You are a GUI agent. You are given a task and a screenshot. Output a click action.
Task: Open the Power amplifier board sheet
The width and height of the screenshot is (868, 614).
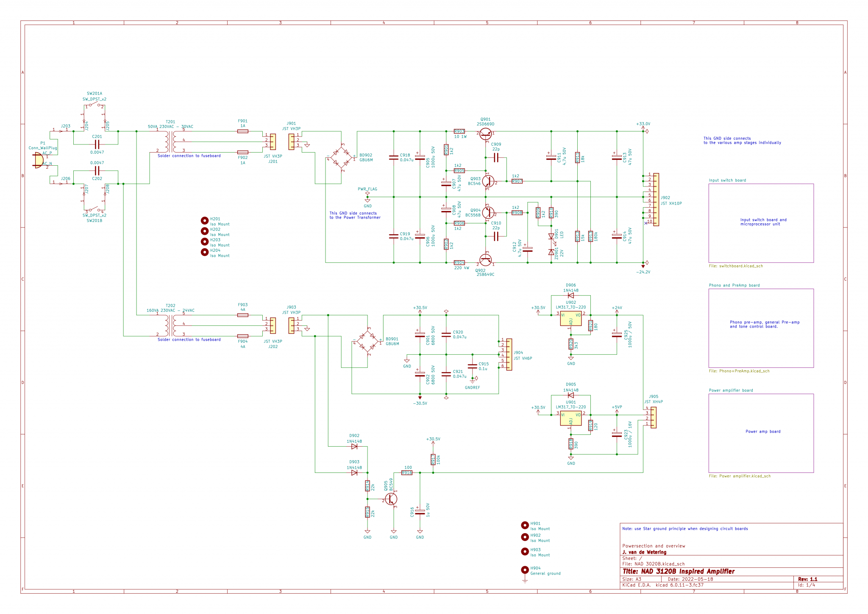761,433
